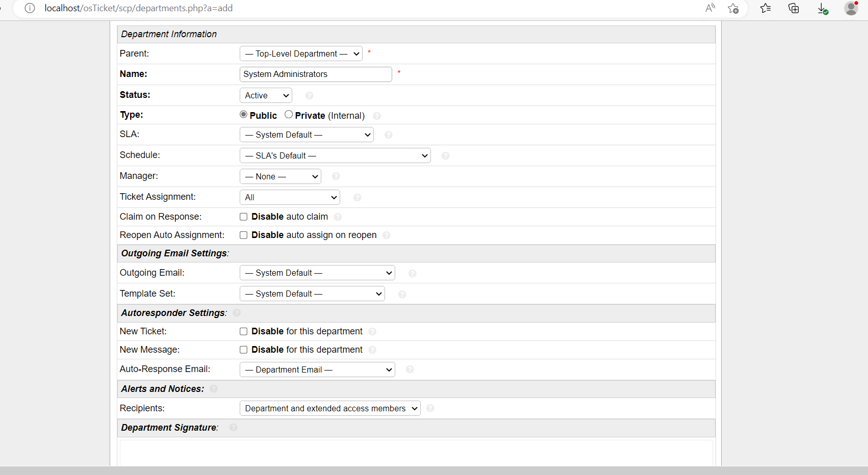Click the help icon beside Type options

(x=377, y=116)
